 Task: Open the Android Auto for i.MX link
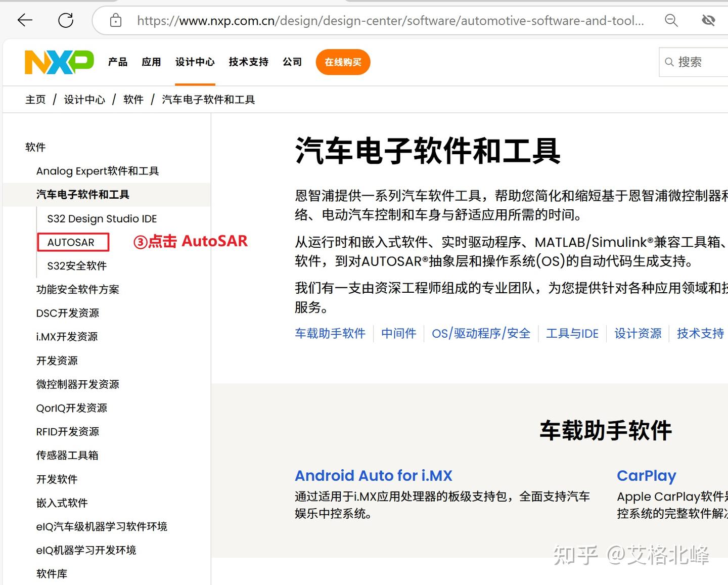pyautogui.click(x=374, y=476)
